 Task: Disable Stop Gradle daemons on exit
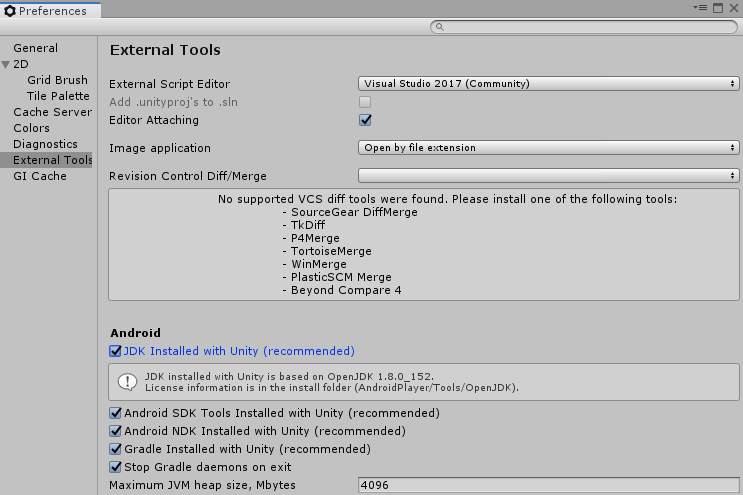click(x=115, y=467)
